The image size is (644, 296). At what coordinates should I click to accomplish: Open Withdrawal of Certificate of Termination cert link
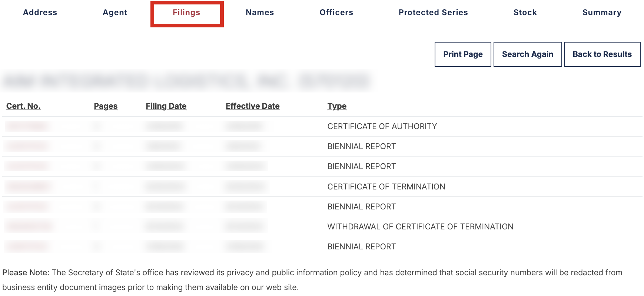[29, 227]
